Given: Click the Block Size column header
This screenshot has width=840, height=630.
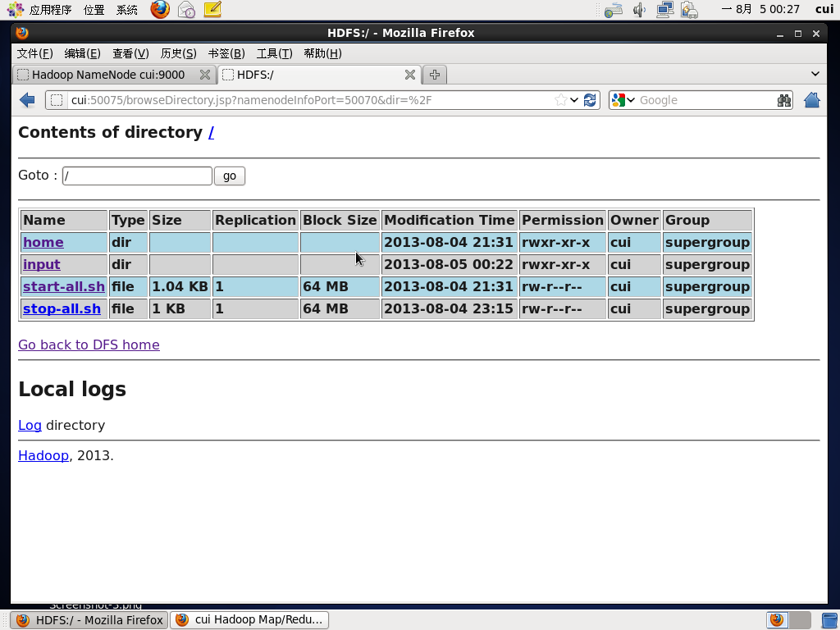Looking at the screenshot, I should pos(340,220).
